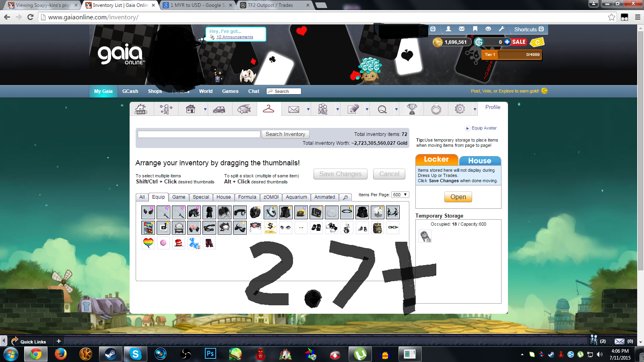Click the Cancel button
This screenshot has width=644, height=362.
pyautogui.click(x=389, y=174)
